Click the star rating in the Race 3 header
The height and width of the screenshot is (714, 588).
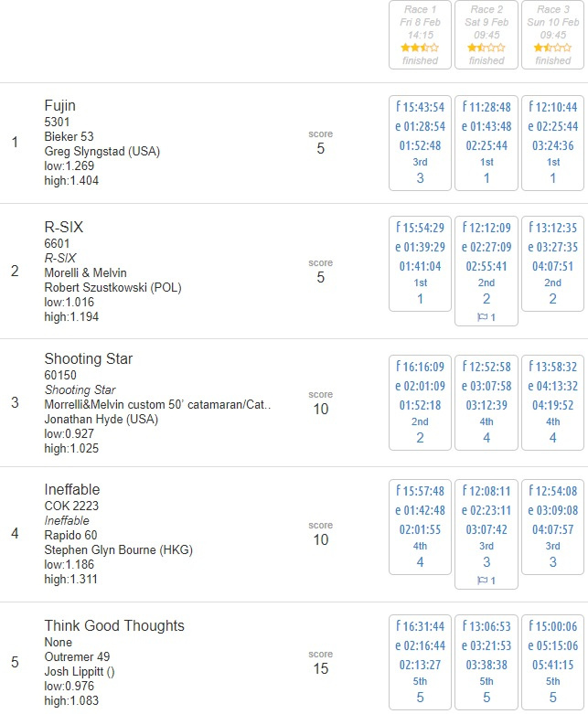click(x=553, y=48)
